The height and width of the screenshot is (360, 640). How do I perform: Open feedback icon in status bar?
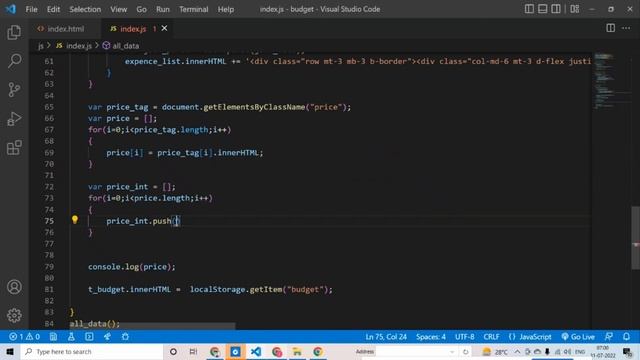[x=609, y=337]
